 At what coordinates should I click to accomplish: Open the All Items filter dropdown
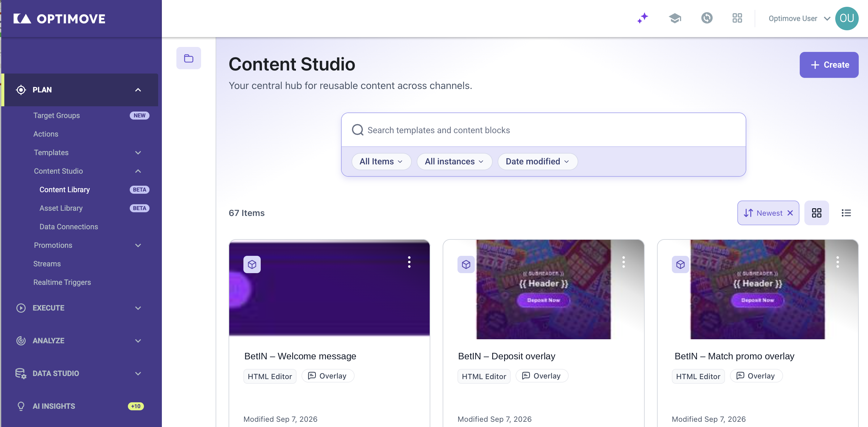click(x=381, y=161)
